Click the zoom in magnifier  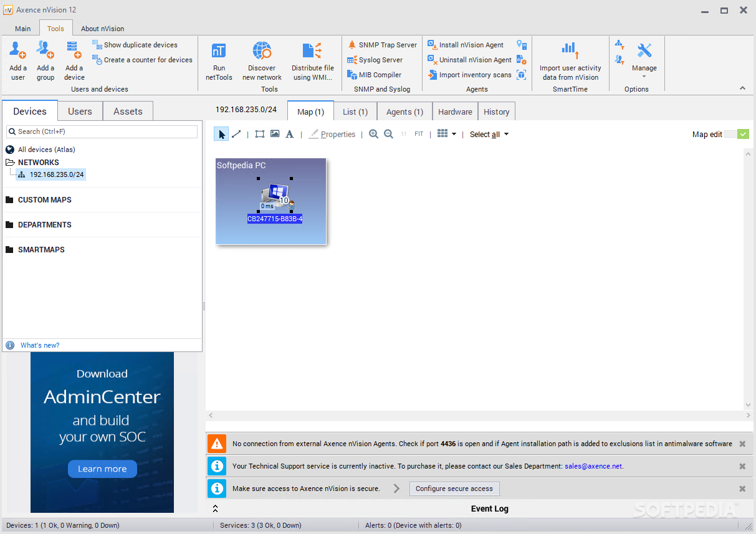pyautogui.click(x=373, y=134)
